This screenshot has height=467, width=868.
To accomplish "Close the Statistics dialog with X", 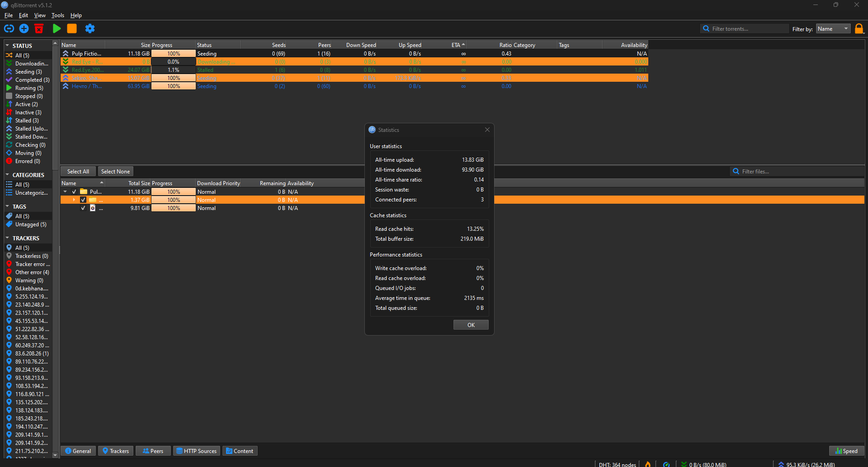I will (x=487, y=130).
